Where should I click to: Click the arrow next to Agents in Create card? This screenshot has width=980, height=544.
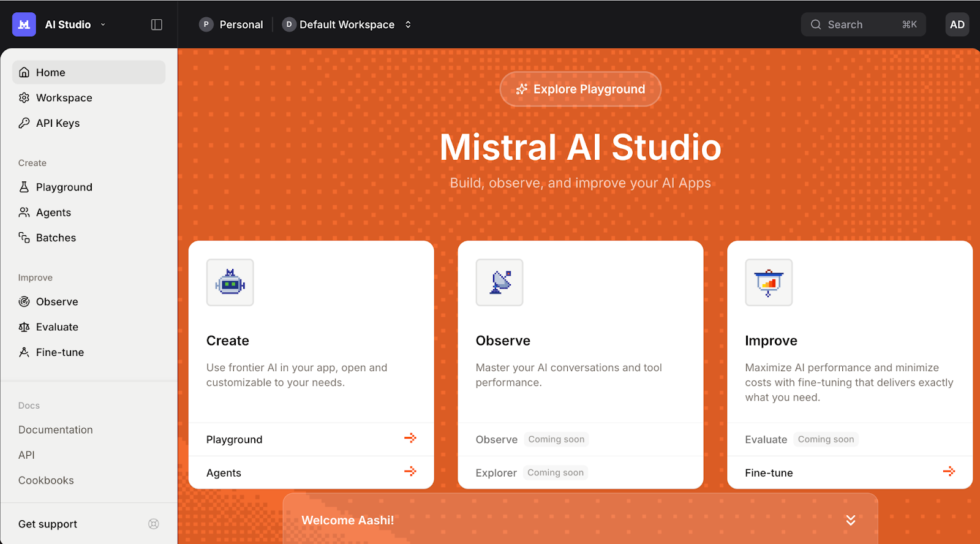410,471
